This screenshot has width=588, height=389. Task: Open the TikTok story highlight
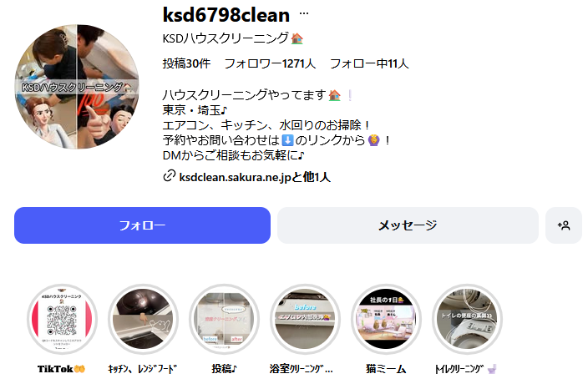tap(62, 319)
